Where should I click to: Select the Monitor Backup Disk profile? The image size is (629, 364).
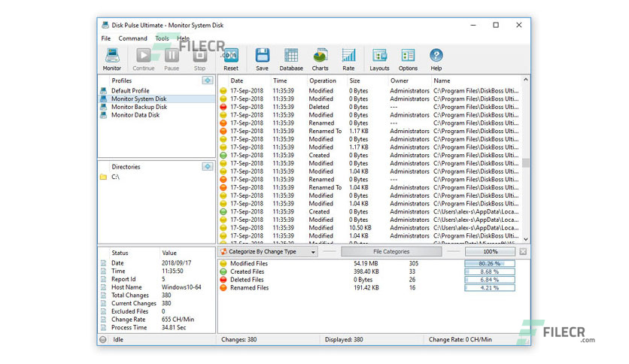(156, 107)
